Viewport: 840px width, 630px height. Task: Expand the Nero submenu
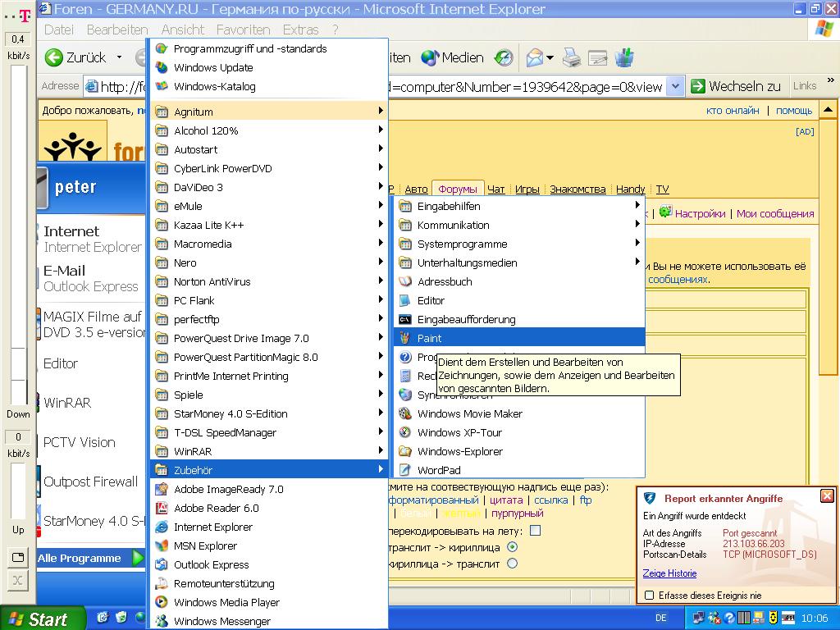[269, 262]
